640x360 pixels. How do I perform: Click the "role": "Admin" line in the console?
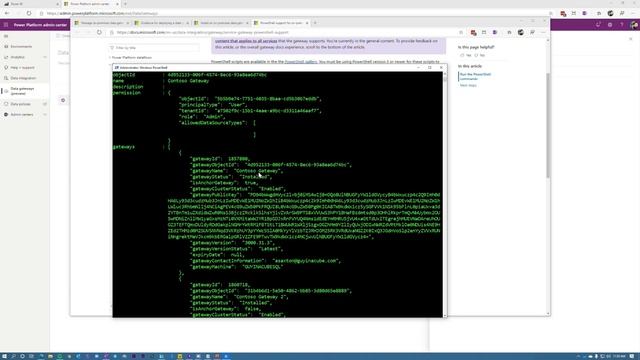[202, 116]
